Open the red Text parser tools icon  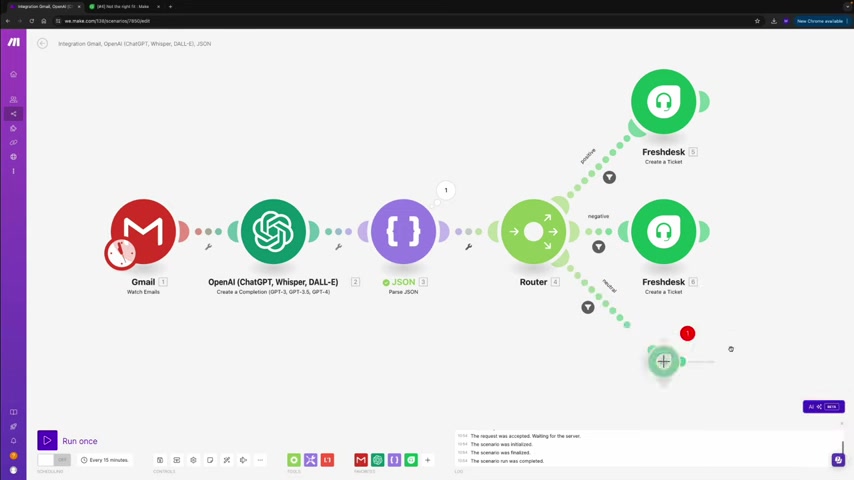(x=327, y=460)
